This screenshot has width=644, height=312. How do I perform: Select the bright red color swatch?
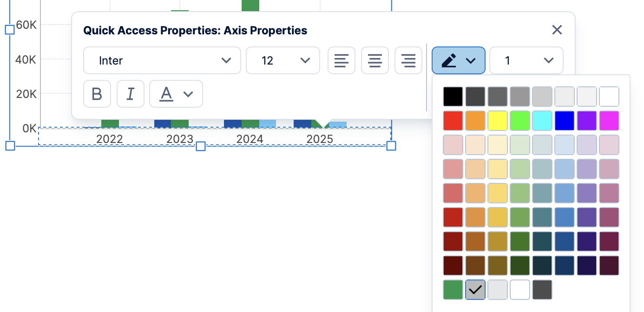[453, 120]
